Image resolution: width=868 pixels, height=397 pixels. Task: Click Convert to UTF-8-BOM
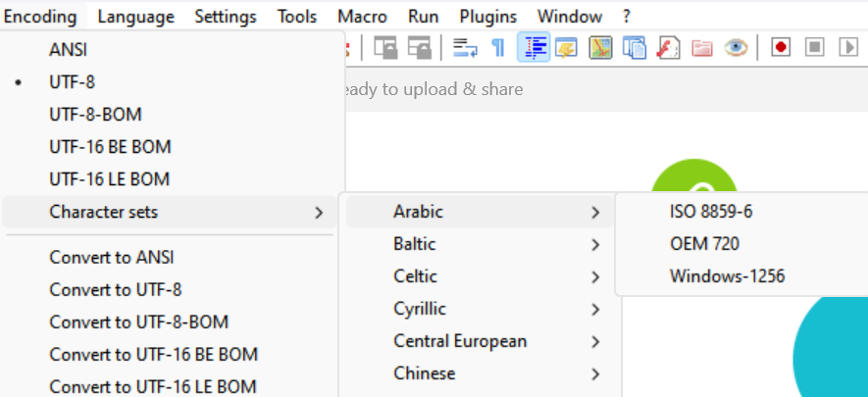coord(138,323)
